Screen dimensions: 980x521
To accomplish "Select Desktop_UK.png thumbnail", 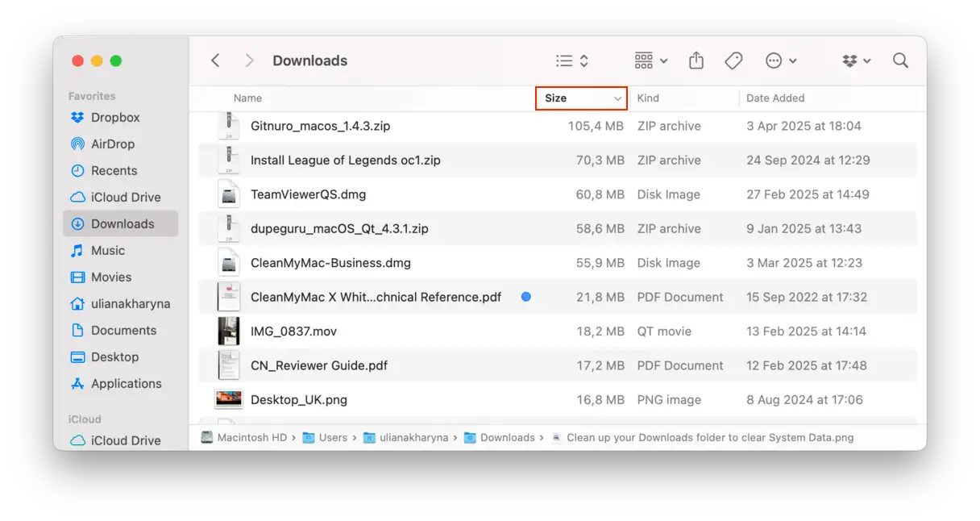I will coord(229,399).
